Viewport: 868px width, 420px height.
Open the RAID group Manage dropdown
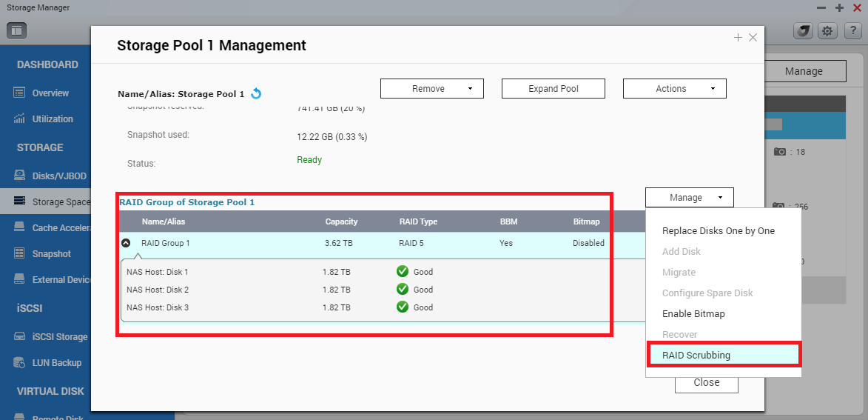[x=689, y=197]
